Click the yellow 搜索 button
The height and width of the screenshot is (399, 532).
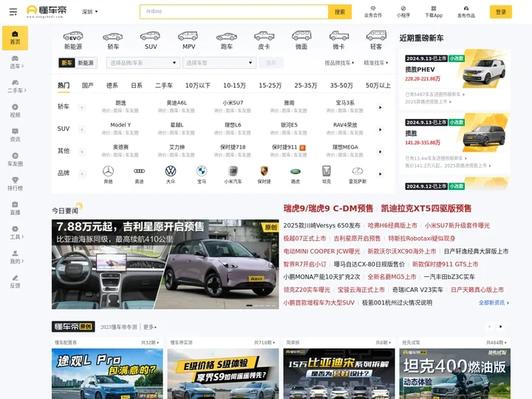click(x=340, y=12)
